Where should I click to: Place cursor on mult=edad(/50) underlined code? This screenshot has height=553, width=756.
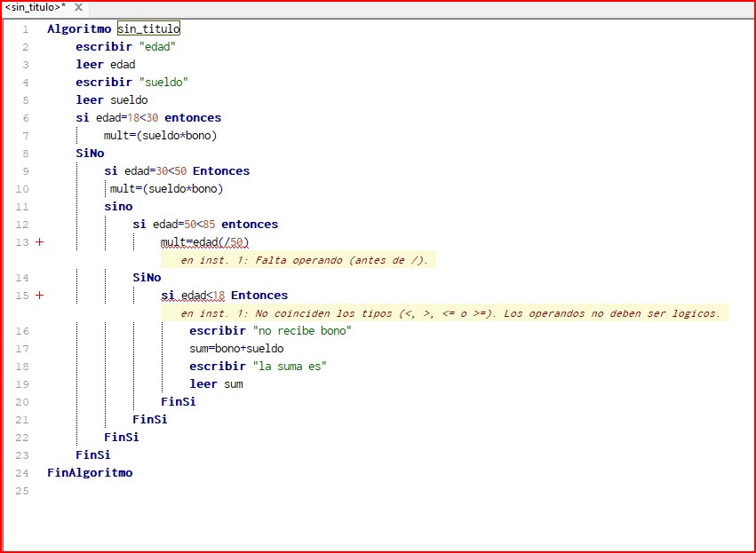click(x=211, y=242)
